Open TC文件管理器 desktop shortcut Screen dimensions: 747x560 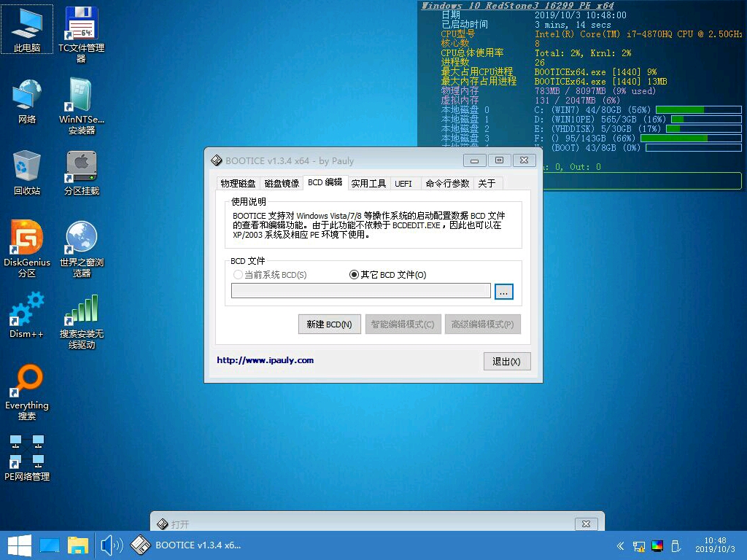point(82,34)
